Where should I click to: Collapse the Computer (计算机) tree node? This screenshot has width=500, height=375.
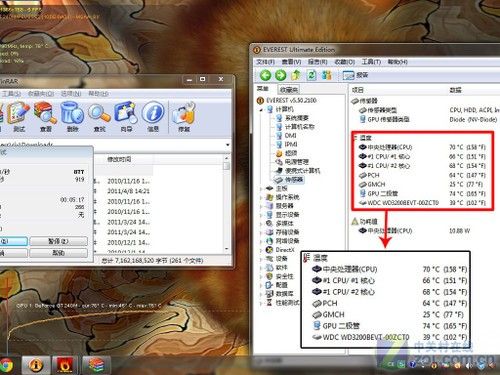point(262,109)
